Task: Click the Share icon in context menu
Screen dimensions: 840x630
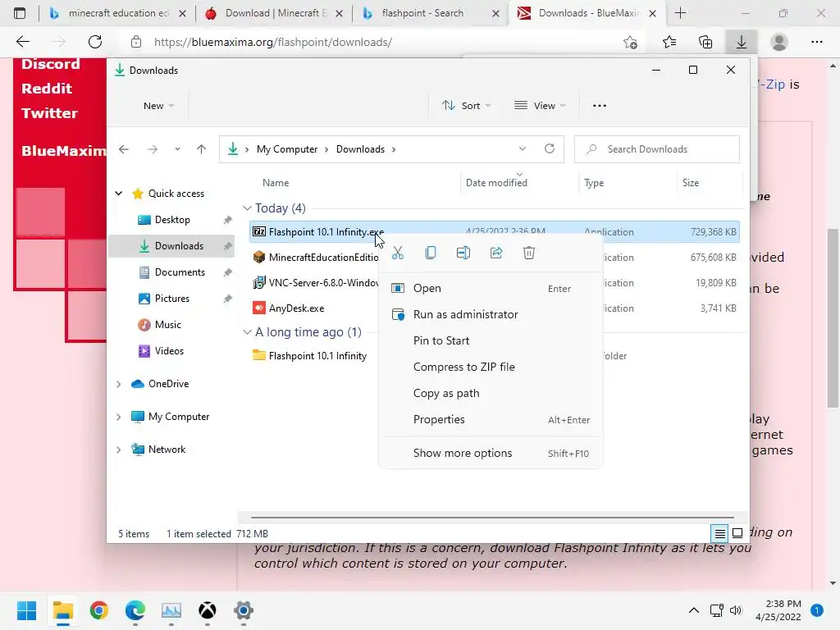Action: pos(496,253)
